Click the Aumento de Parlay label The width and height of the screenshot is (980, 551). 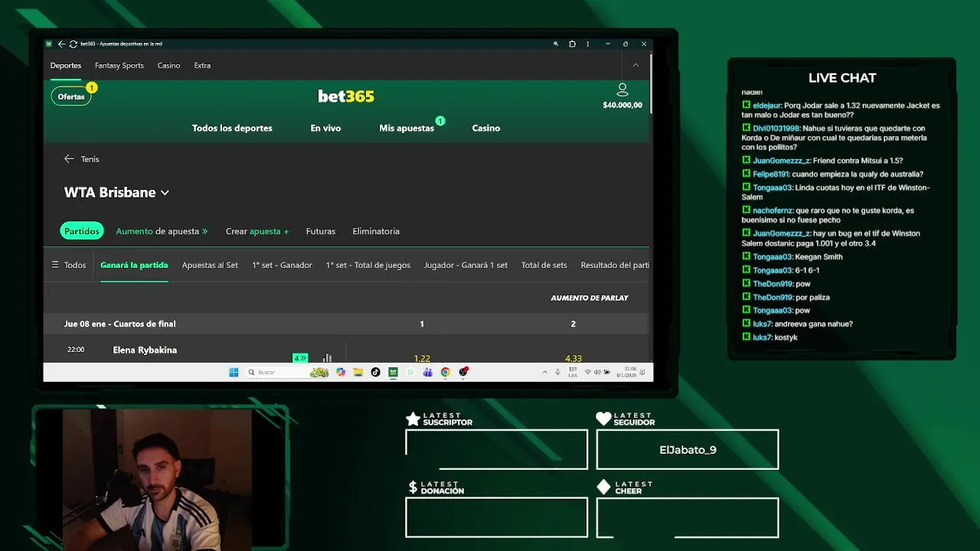(590, 298)
